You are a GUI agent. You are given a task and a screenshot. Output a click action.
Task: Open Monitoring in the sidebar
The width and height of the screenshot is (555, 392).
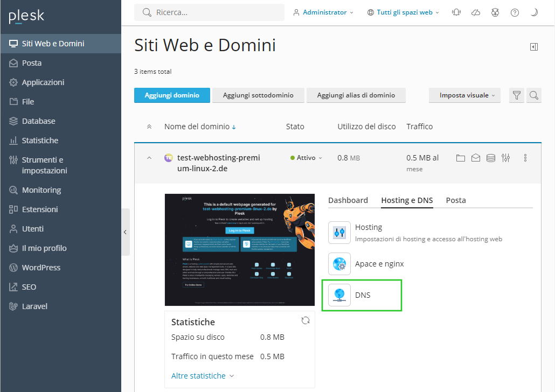[60, 190]
